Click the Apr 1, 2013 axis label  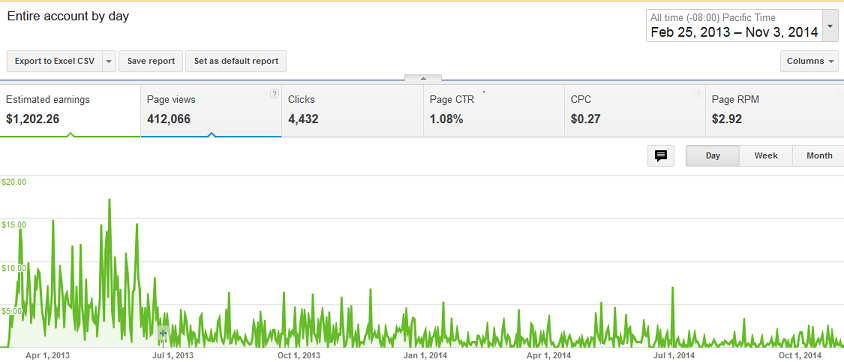click(x=48, y=356)
